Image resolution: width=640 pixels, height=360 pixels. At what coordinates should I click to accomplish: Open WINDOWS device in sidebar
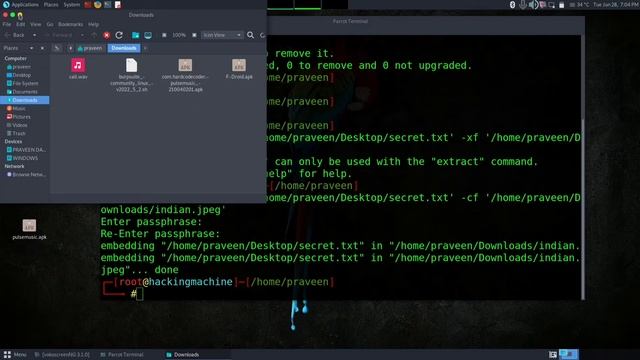click(x=24, y=158)
